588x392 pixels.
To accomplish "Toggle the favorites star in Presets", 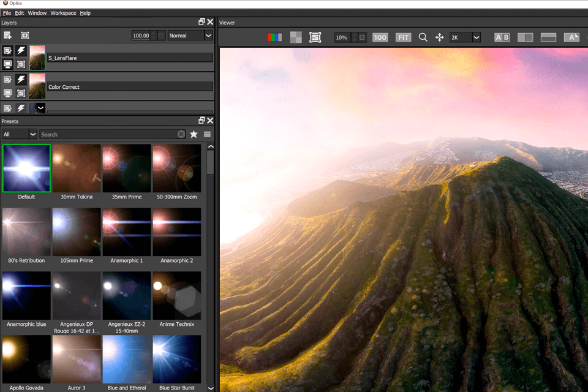I will click(194, 134).
